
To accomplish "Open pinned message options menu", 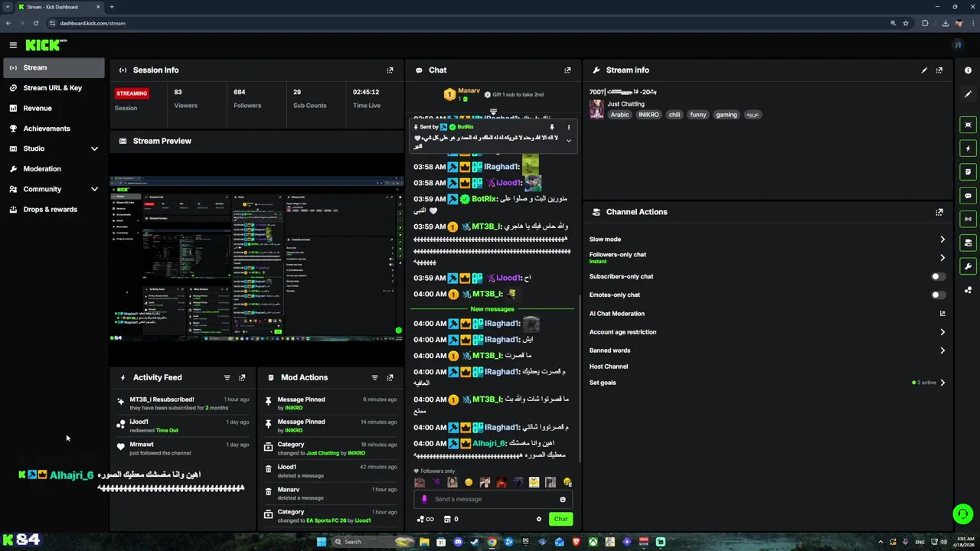I will click(568, 127).
